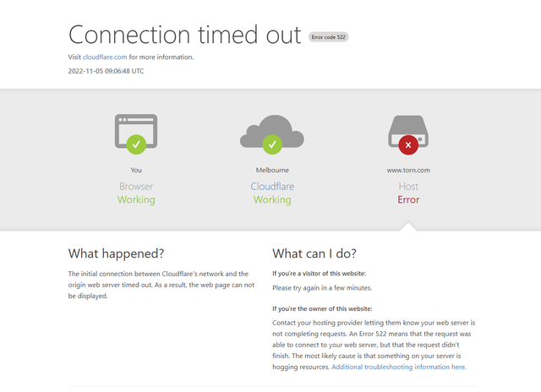Click the What can I do? heading

click(x=314, y=253)
